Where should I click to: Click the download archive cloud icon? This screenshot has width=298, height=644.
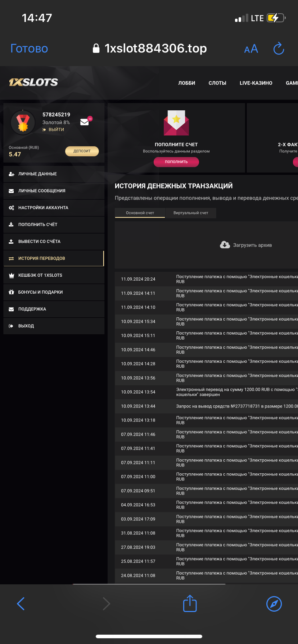coord(225,245)
